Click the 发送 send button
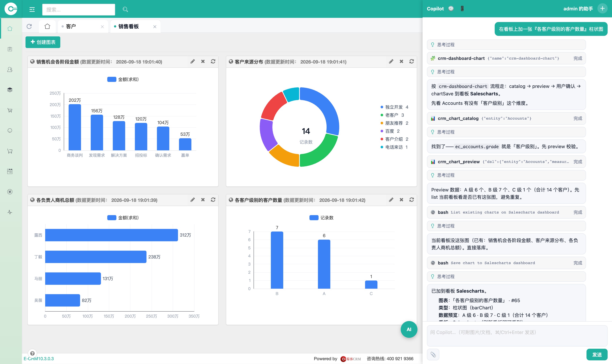This screenshot has height=364, width=612. 597,354
